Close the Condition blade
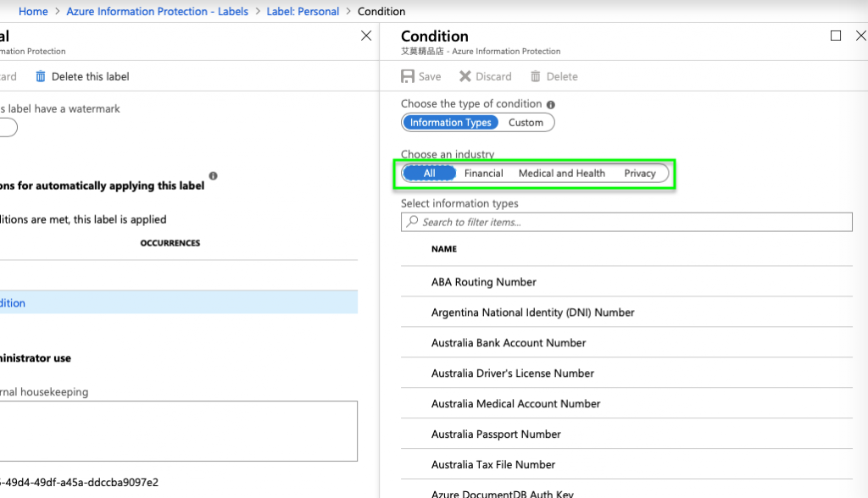The image size is (868, 498). click(861, 36)
